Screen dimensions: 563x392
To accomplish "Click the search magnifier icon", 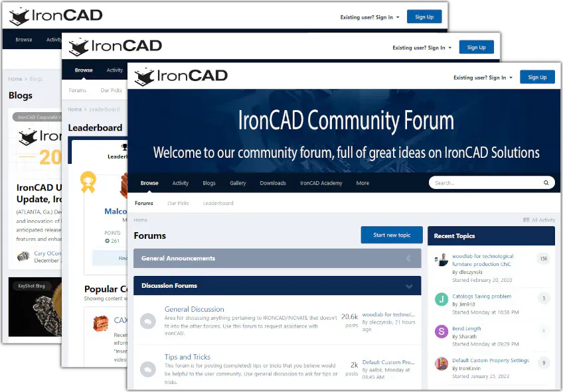I will (546, 182).
